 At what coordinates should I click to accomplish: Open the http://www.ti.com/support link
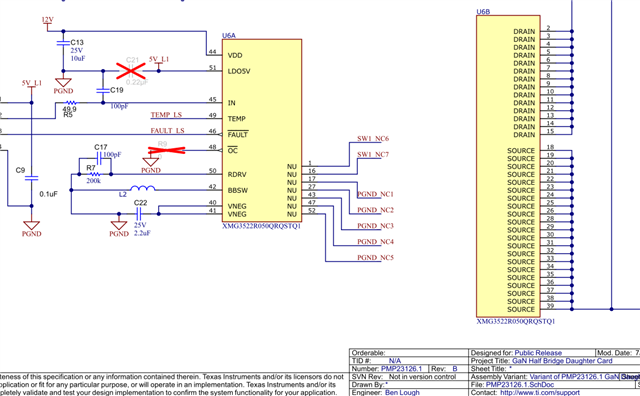[540, 392]
